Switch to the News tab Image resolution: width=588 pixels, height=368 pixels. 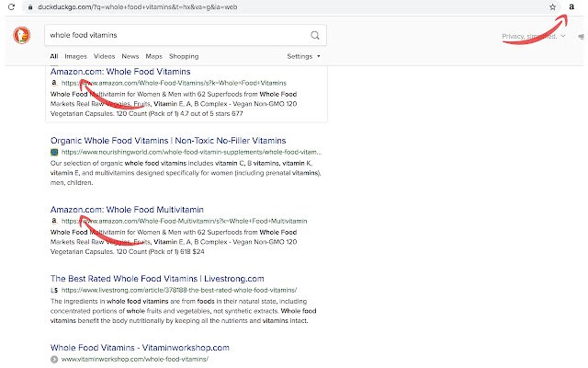click(x=130, y=56)
